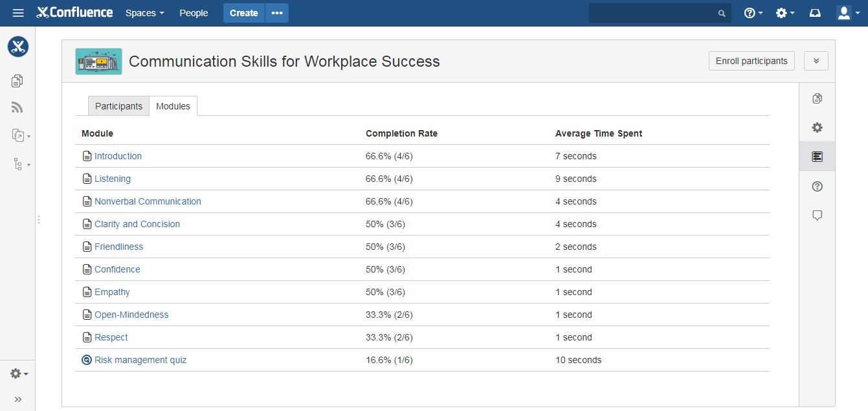The width and height of the screenshot is (868, 411).
Task: Switch to the Participants tab
Action: coord(118,106)
